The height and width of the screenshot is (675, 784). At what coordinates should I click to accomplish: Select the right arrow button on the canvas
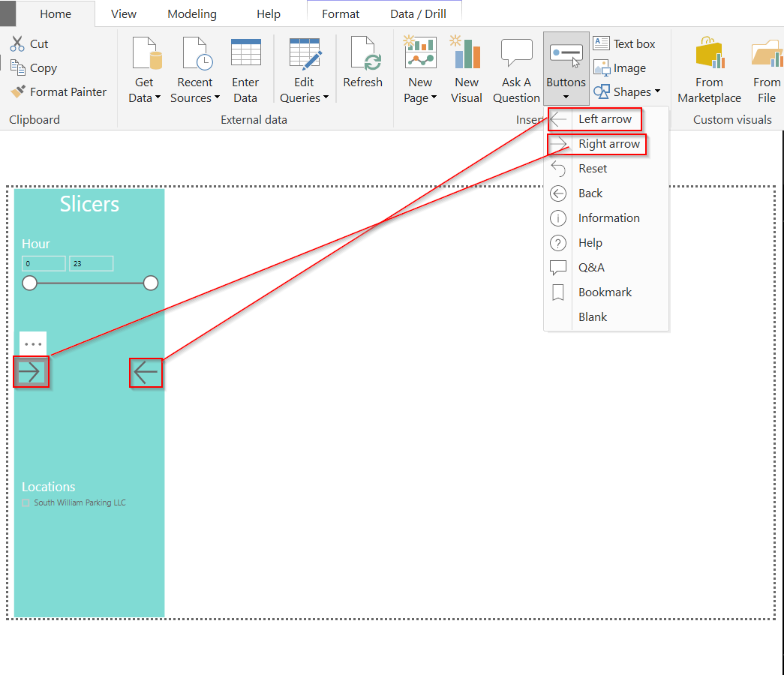point(31,371)
